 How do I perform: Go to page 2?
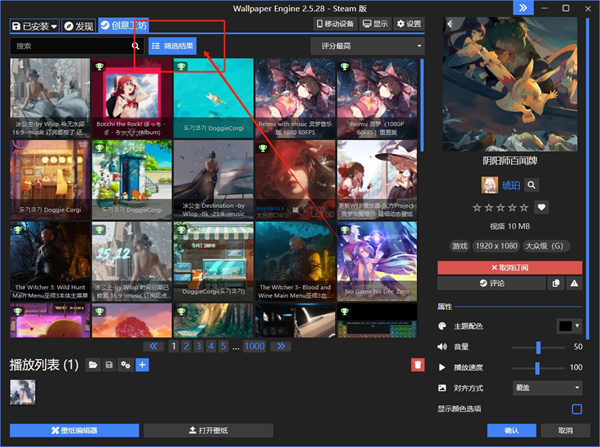coord(186,346)
